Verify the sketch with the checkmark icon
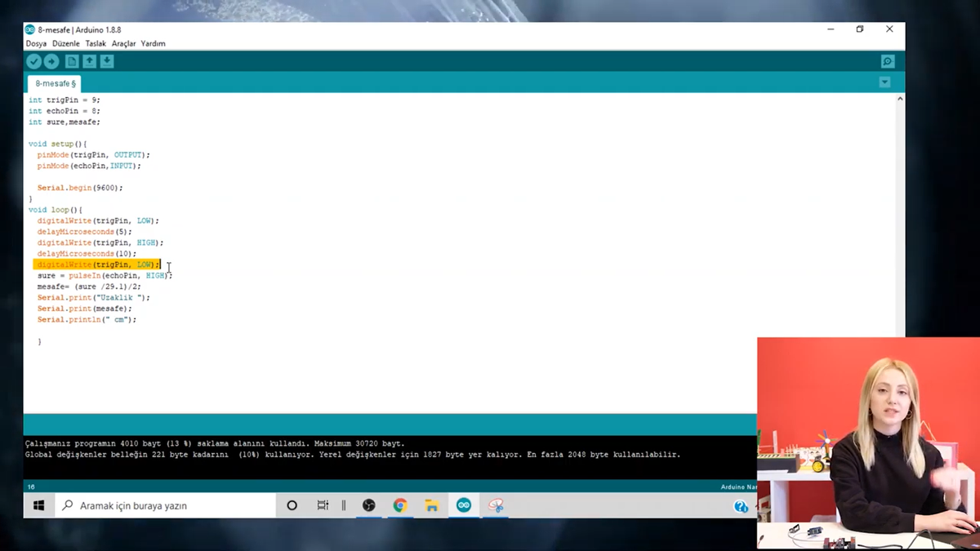This screenshot has width=980, height=551. pyautogui.click(x=33, y=61)
